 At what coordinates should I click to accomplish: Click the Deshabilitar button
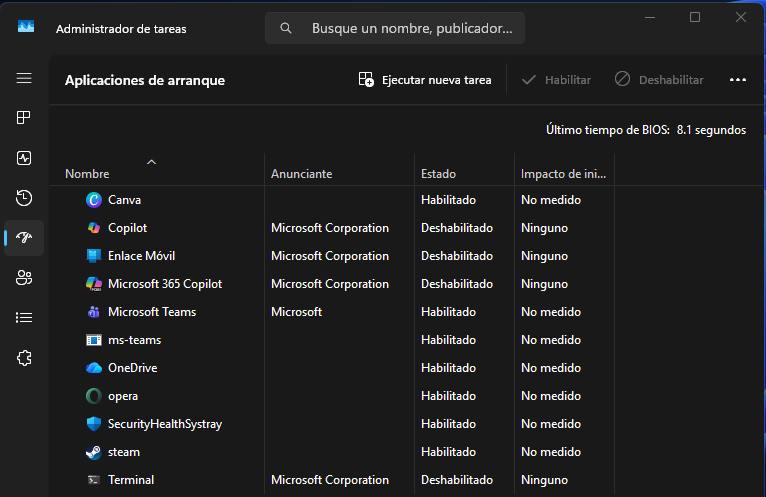pos(659,80)
